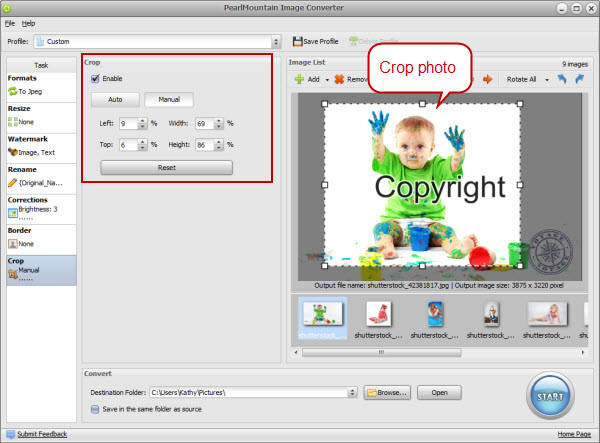Click the Reset crop button
Viewport: 600px width, 443px height.
(x=167, y=168)
